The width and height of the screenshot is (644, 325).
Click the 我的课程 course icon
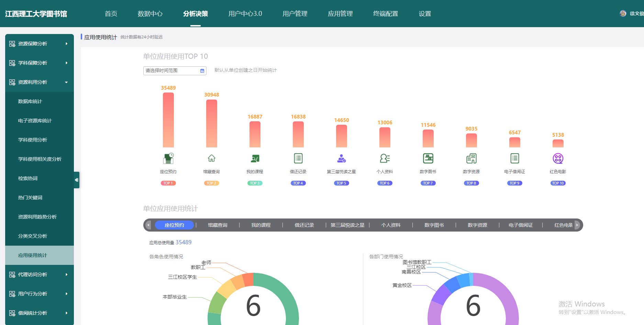[x=255, y=158]
